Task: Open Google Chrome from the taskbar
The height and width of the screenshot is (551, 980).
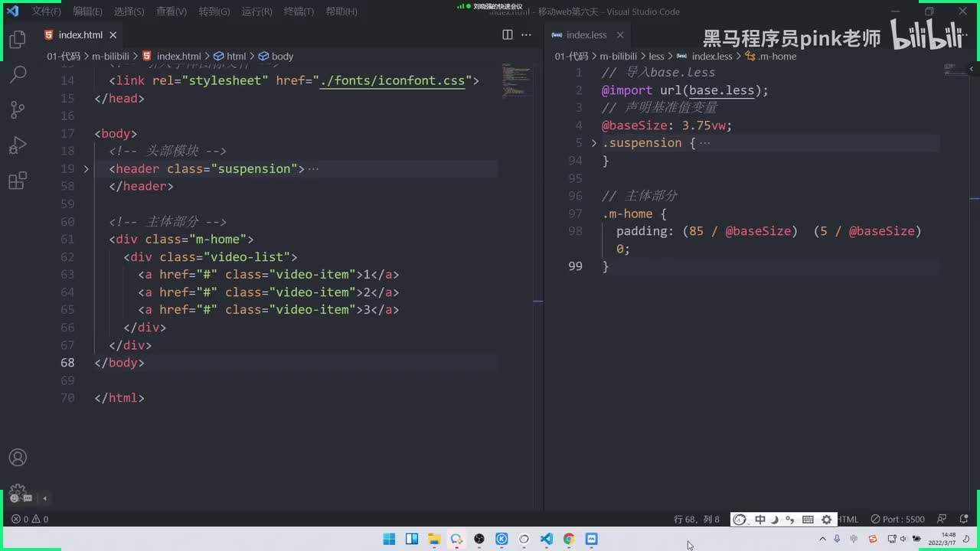Action: pos(569,539)
